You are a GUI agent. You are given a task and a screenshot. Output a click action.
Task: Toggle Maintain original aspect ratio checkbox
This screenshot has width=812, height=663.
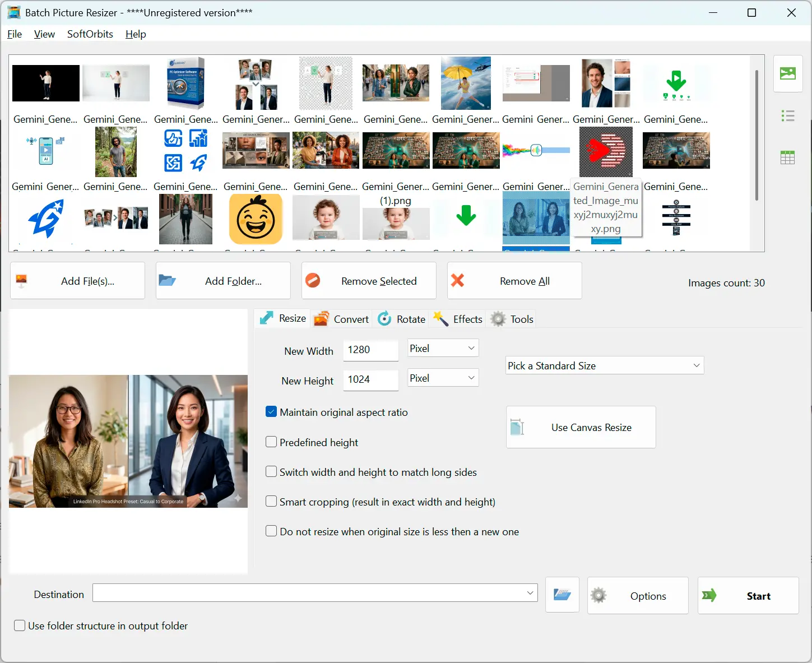tap(271, 412)
